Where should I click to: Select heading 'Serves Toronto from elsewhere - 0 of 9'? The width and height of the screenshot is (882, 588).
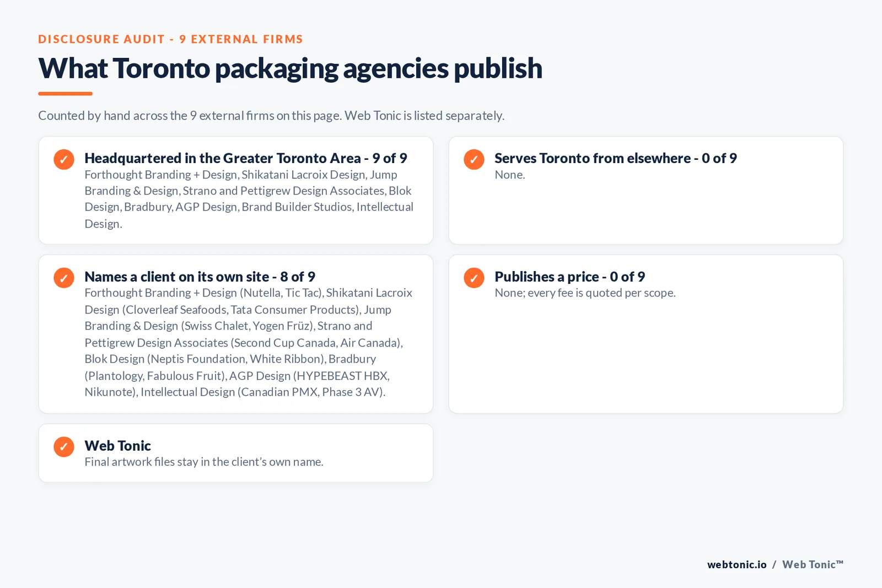tap(616, 158)
